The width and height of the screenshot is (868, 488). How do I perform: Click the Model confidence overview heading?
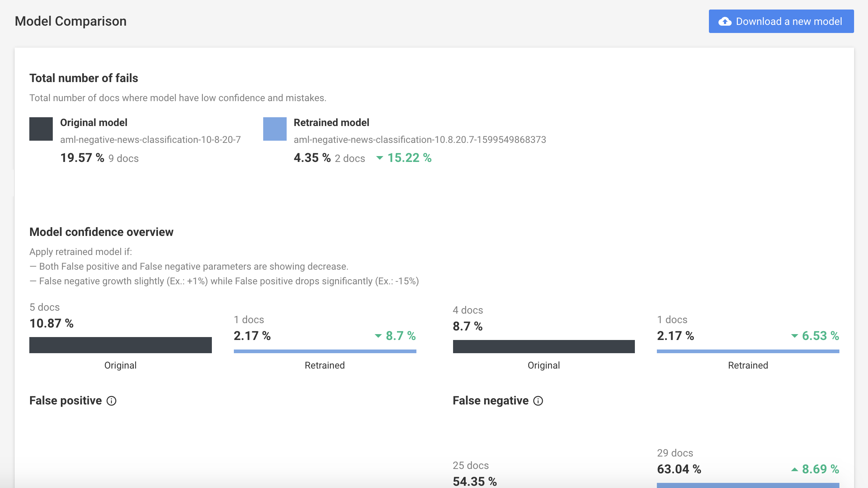coord(101,232)
